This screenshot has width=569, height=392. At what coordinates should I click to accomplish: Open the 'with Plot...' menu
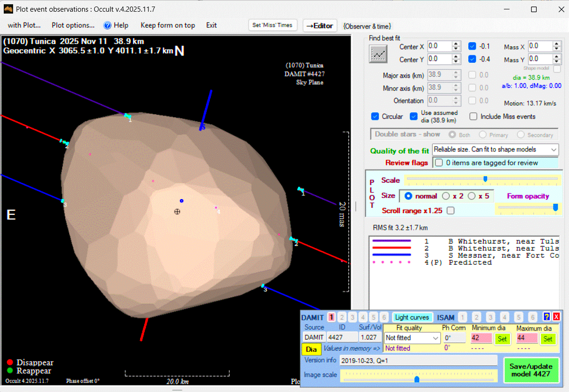(24, 25)
